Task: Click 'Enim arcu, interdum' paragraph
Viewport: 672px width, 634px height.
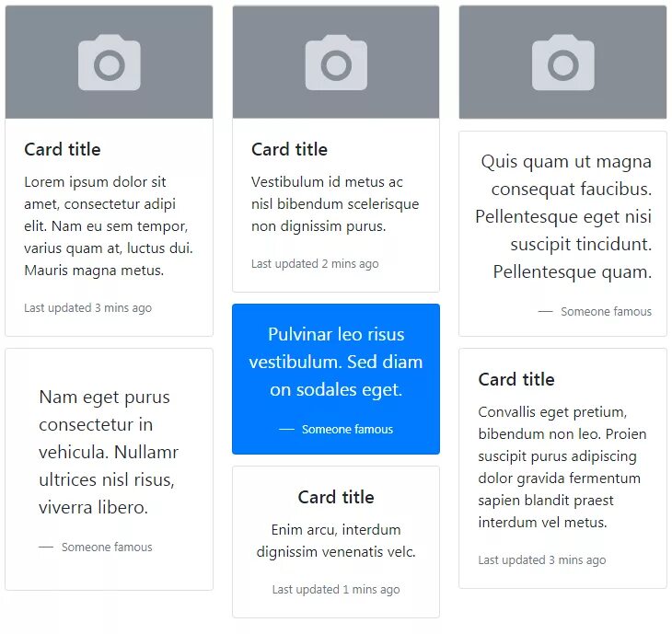Action: point(336,541)
